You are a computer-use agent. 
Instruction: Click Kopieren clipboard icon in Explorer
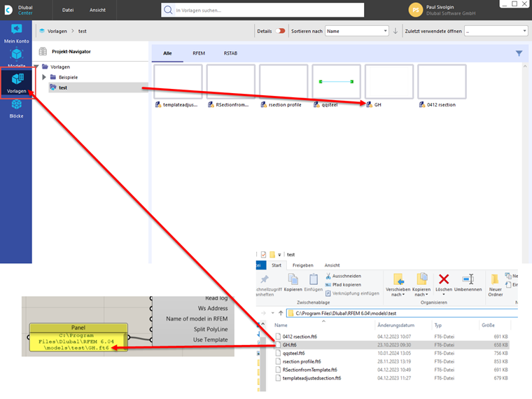point(293,282)
